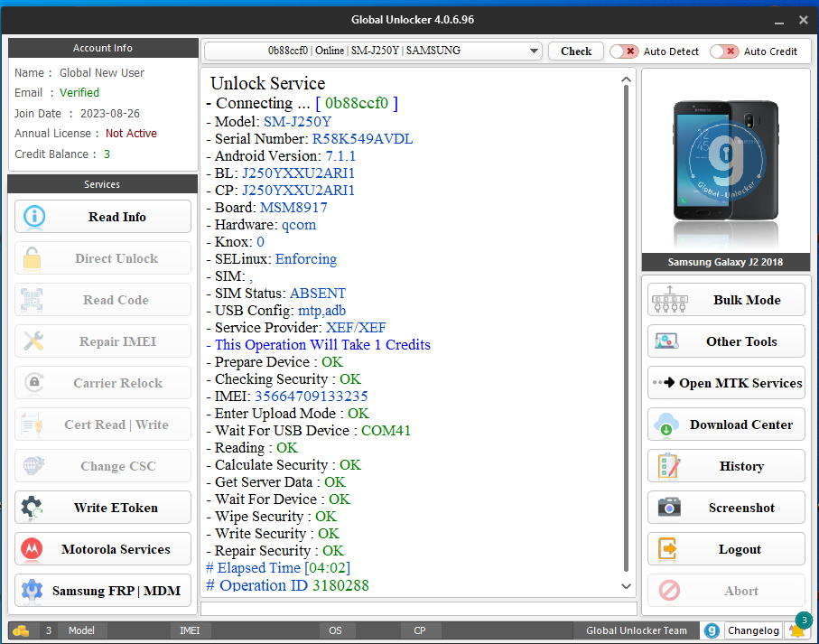Close the Global Unlocker window
This screenshot has height=644, width=819.
(x=804, y=20)
